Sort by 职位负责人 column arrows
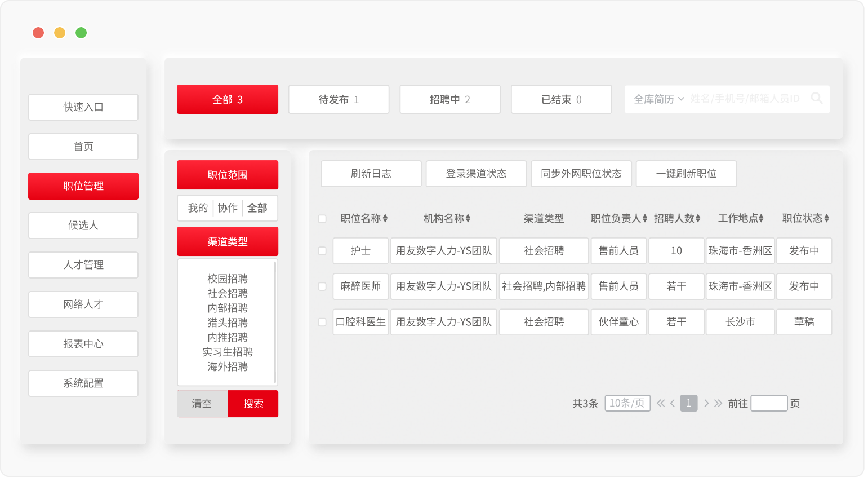 point(645,219)
